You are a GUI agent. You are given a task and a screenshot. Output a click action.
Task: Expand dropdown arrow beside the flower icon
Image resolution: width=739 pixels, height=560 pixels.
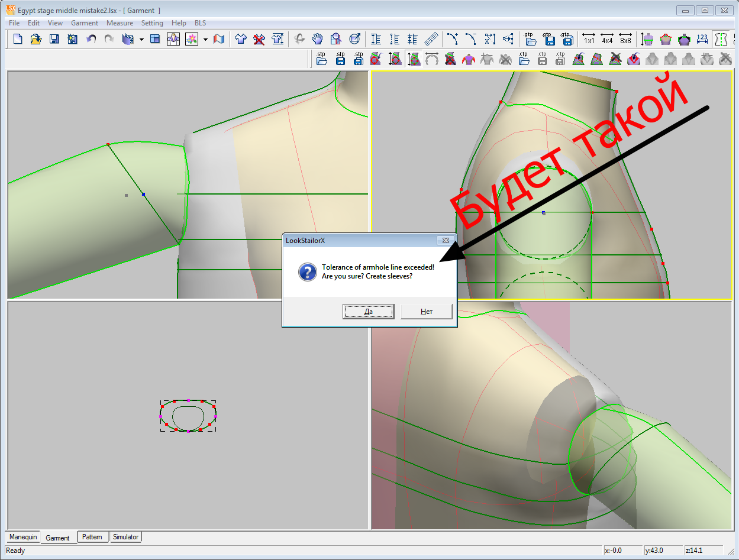click(x=205, y=40)
